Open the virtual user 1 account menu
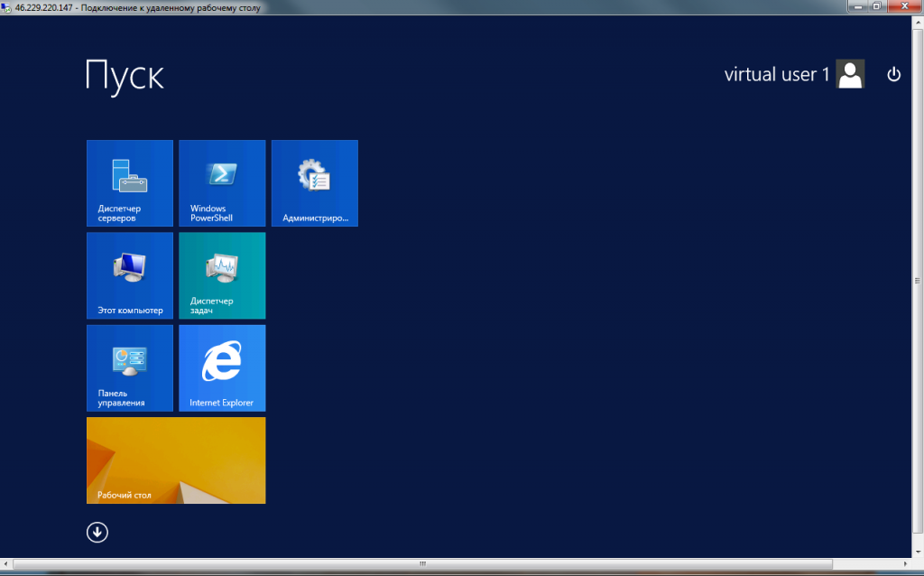 [794, 74]
